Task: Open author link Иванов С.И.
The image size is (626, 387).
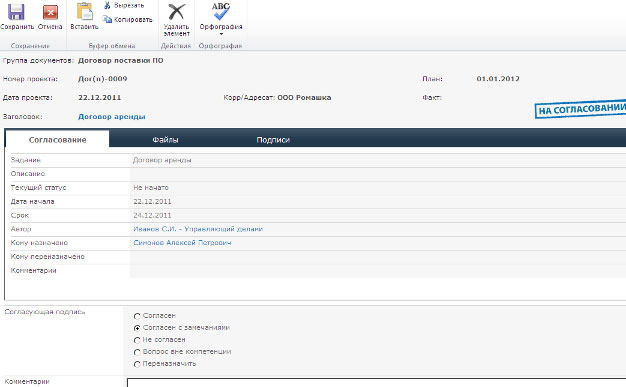Action: pyautogui.click(x=198, y=229)
